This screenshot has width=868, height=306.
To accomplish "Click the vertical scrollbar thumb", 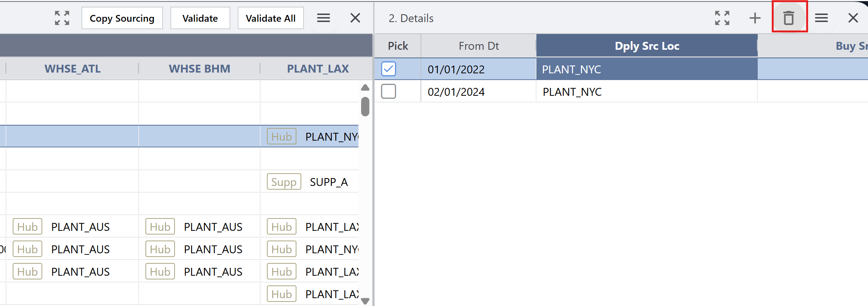I will (x=365, y=107).
